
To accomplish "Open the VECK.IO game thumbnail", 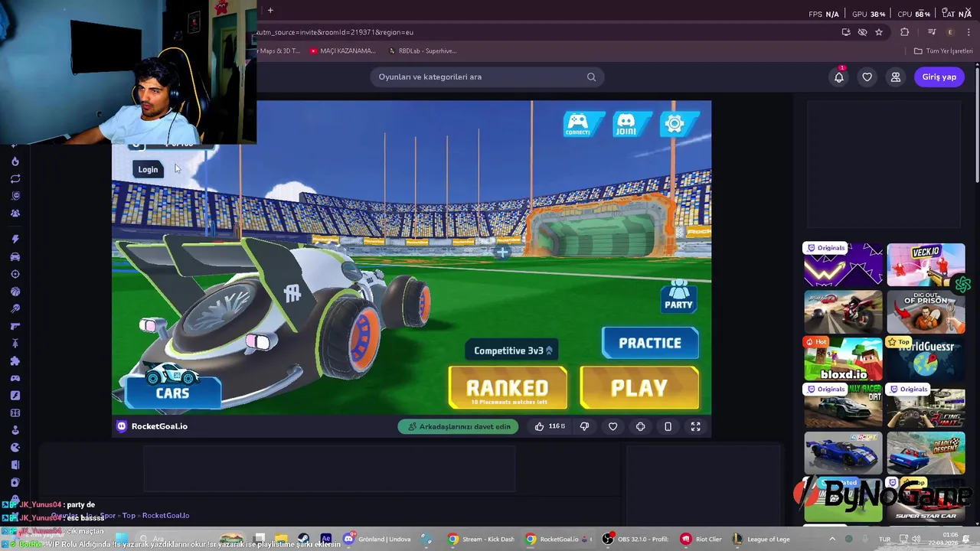I will click(x=926, y=265).
